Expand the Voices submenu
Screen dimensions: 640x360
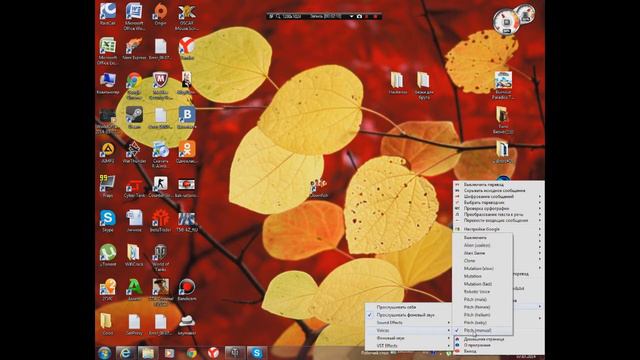(x=408, y=330)
